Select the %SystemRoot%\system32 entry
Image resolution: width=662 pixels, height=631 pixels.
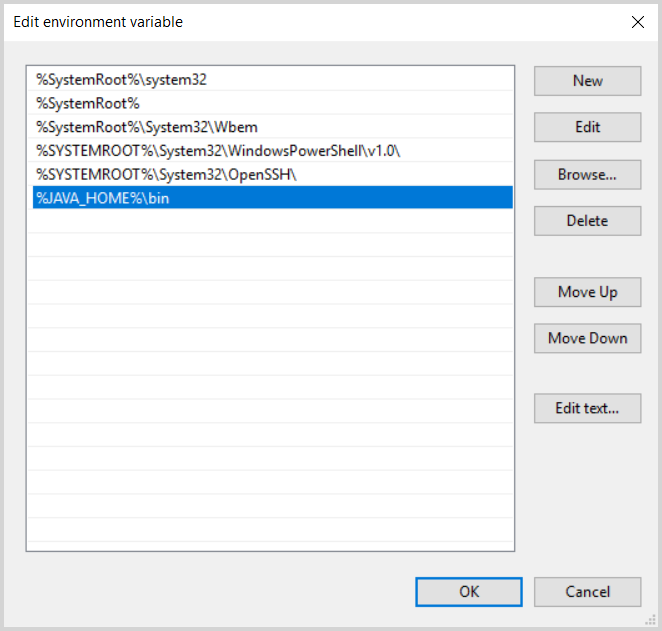coord(122,79)
